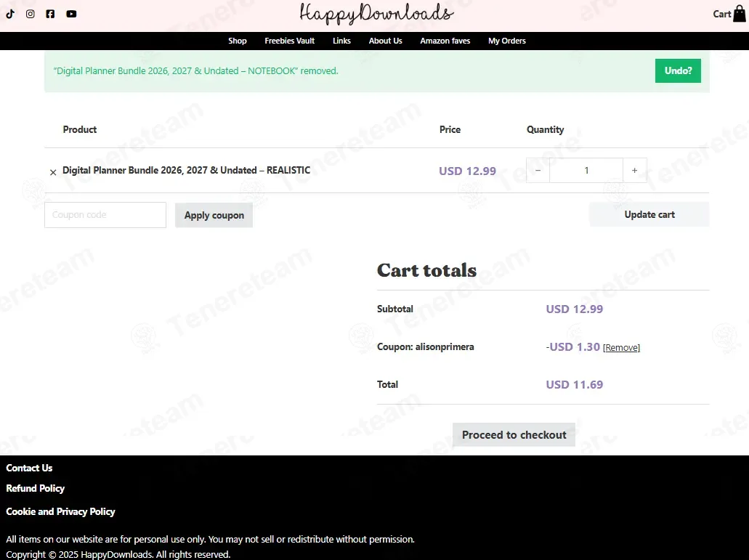Screen dimensions: 749x560
Task: Open the Facebook social link
Action: (50, 14)
